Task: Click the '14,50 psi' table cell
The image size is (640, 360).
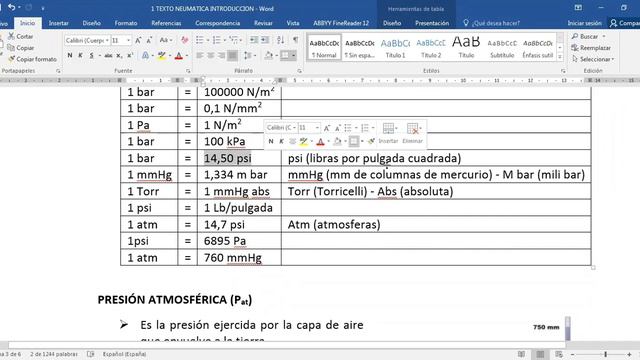Action: pyautogui.click(x=239, y=158)
